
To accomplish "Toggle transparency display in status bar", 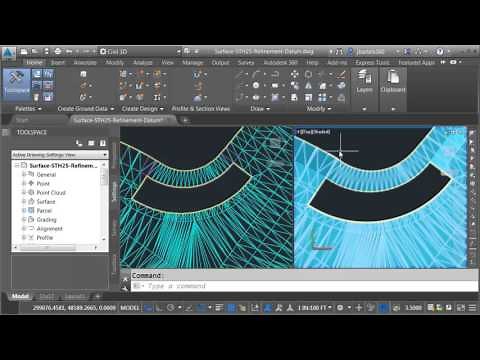I will coord(231,307).
